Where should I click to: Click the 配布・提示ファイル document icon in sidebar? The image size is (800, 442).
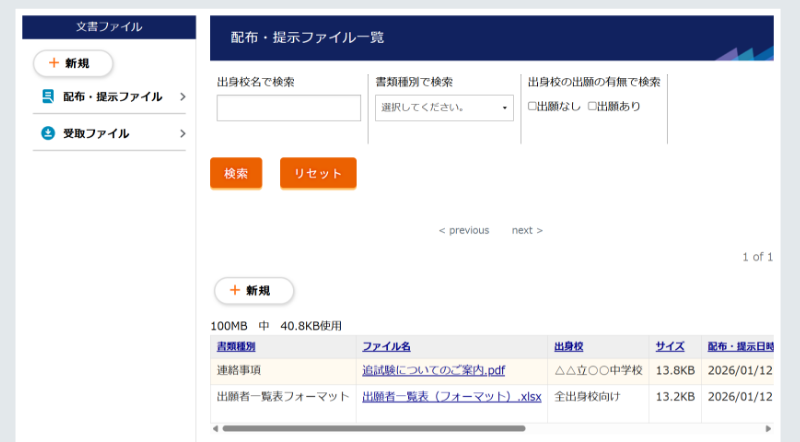click(47, 97)
